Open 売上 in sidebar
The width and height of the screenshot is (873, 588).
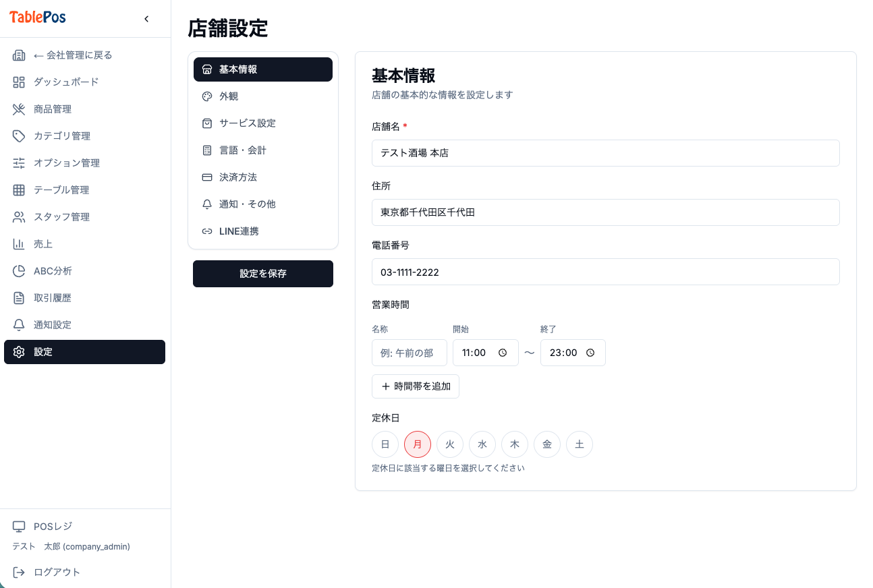pyautogui.click(x=84, y=244)
